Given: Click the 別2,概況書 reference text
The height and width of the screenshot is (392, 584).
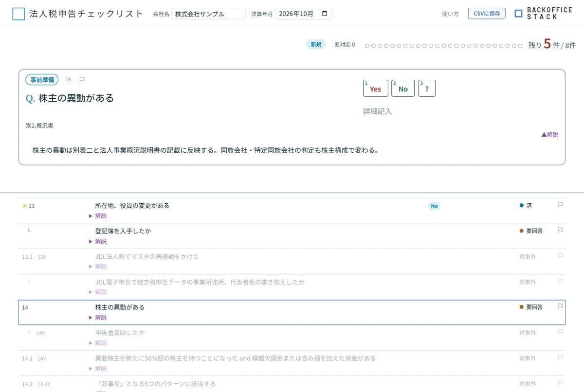Looking at the screenshot, I should tap(39, 125).
